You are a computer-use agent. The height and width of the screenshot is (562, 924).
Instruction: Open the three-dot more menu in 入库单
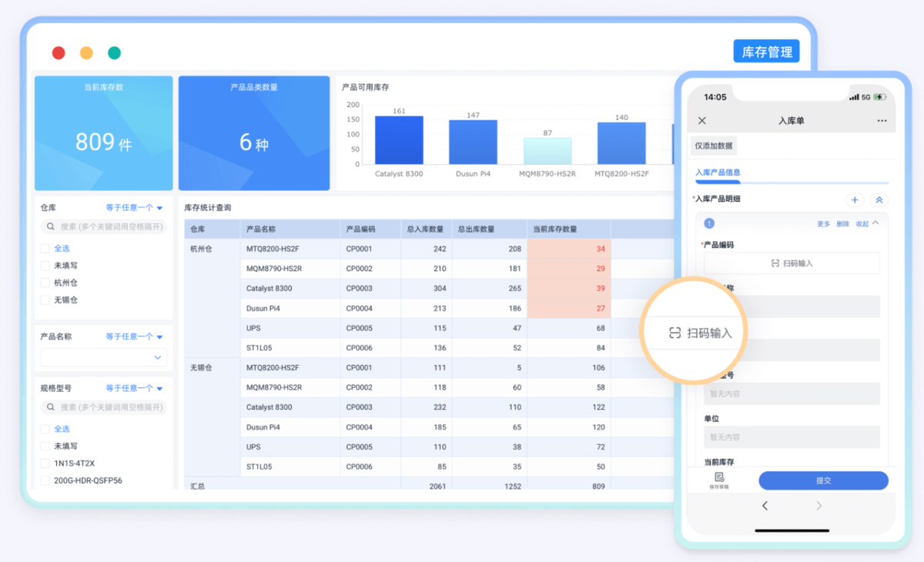pos(882,121)
